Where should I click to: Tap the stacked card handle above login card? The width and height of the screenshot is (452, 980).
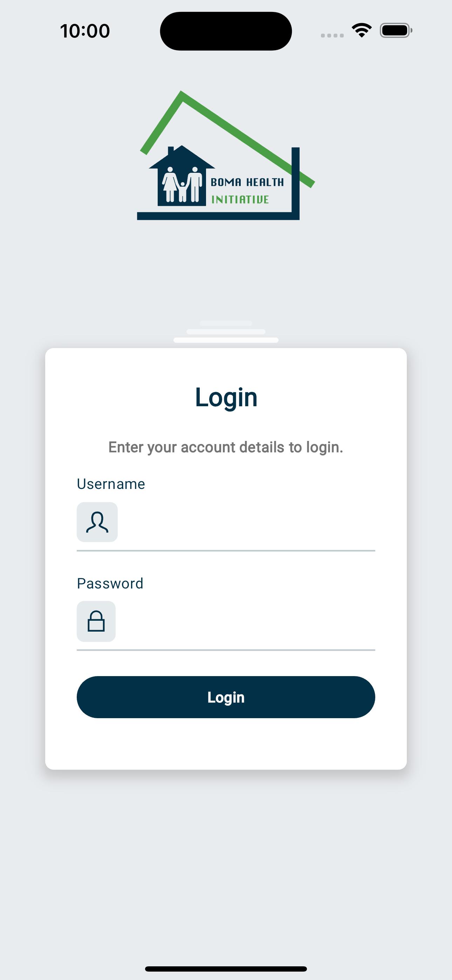coord(226,332)
